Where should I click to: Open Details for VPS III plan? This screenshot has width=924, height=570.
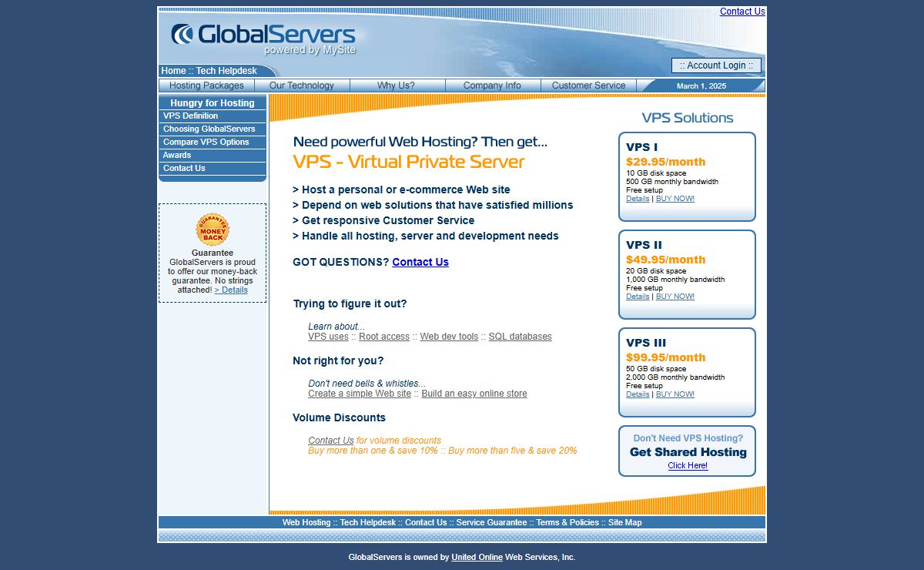pyautogui.click(x=638, y=394)
